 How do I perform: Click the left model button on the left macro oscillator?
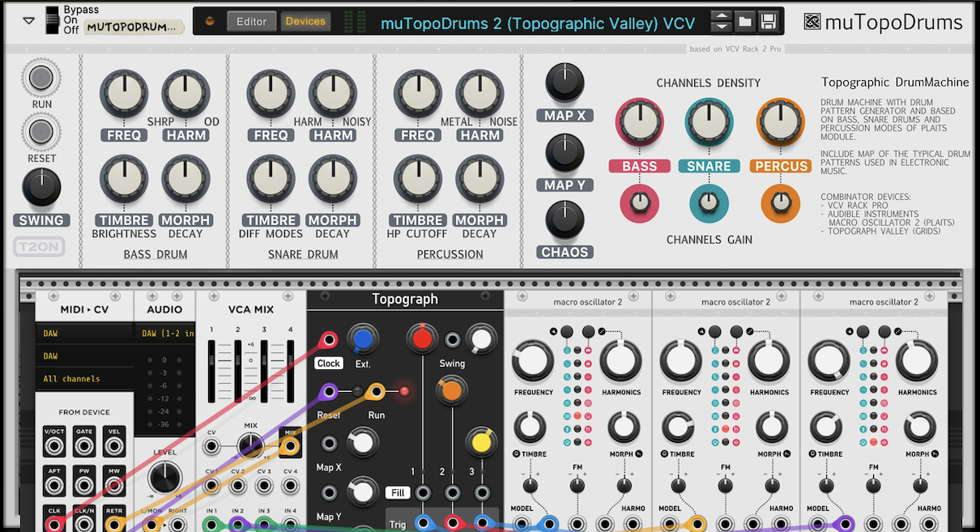566,331
